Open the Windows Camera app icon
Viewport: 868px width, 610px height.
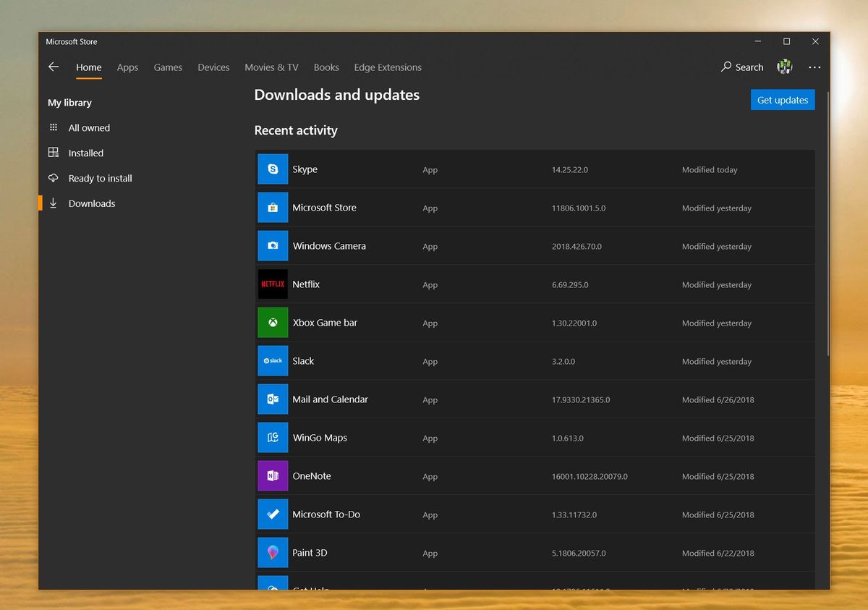coord(273,245)
